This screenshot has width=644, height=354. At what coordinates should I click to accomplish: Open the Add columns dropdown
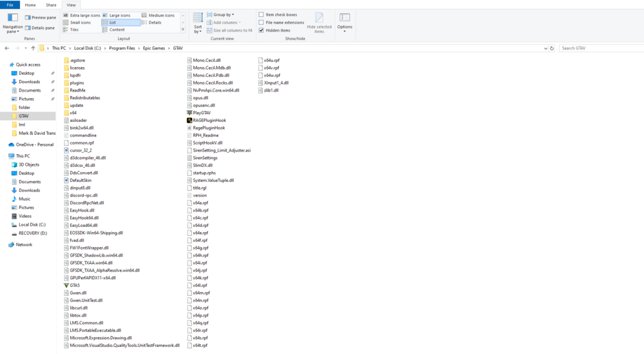224,23
